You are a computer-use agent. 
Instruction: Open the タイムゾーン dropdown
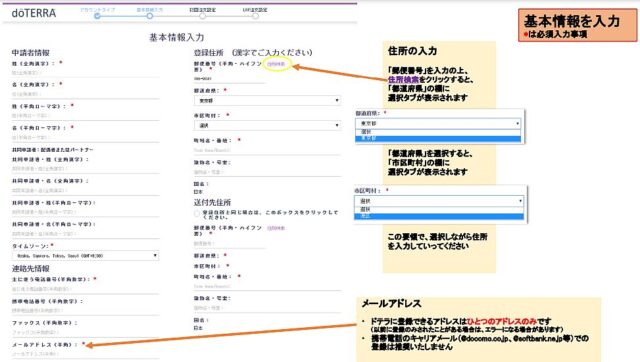click(85, 255)
